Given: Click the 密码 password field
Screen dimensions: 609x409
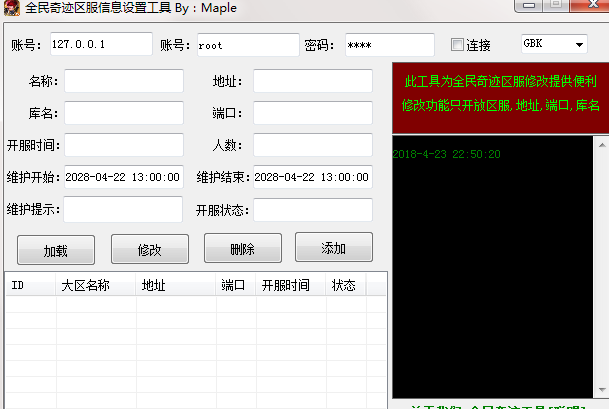Looking at the screenshot, I should [x=390, y=45].
